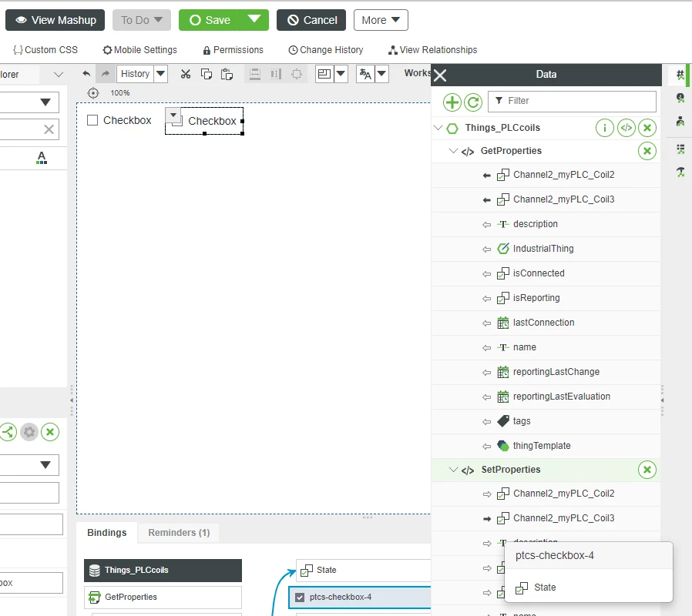
Task: Remove the GetProperties service
Action: pos(647,151)
